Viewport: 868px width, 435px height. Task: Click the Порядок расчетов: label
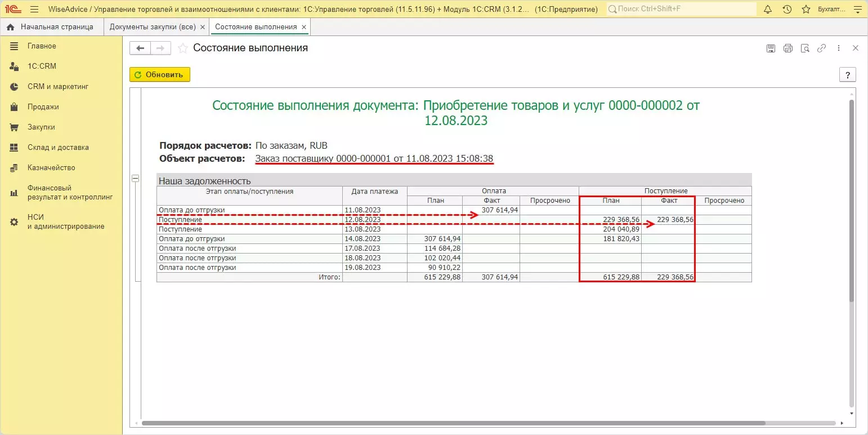(x=205, y=145)
